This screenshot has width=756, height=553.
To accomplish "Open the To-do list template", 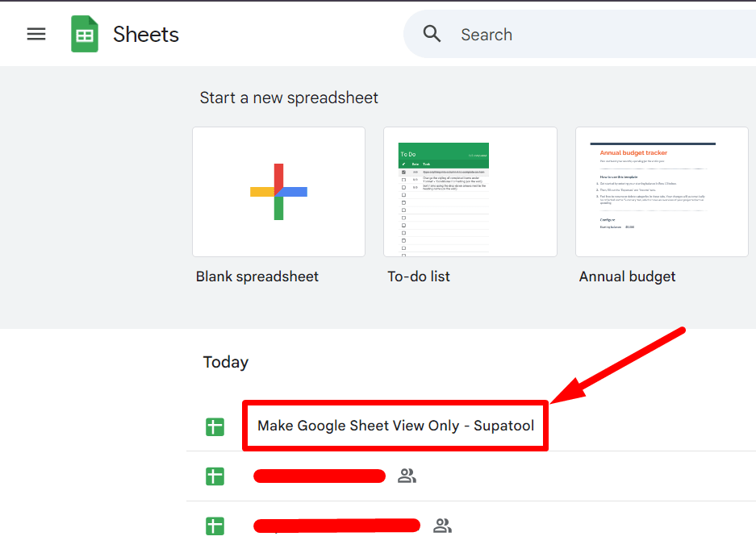I will pyautogui.click(x=470, y=192).
